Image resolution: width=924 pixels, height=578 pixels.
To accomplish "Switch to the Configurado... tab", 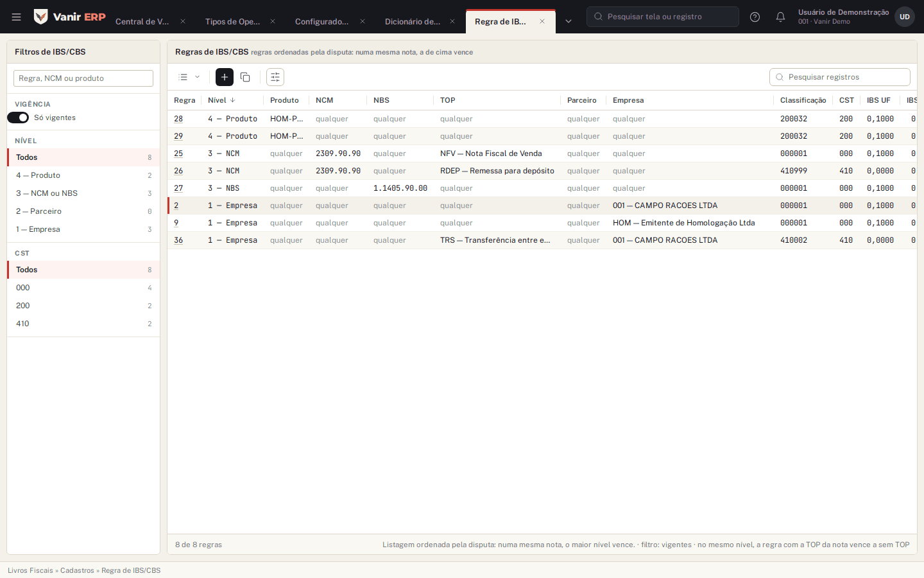I will [322, 21].
